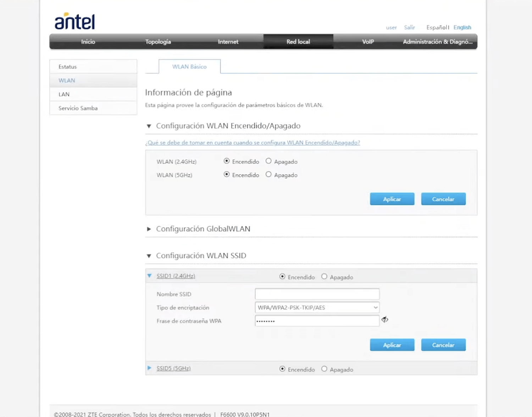The height and width of the screenshot is (417, 532).
Task: Expand Configuración GlobalWLAN section
Action: point(149,229)
